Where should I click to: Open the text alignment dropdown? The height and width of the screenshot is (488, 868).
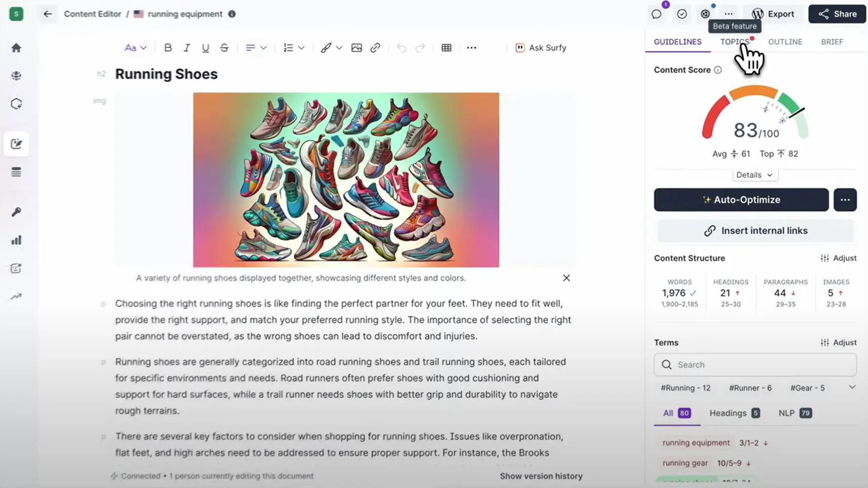point(256,48)
